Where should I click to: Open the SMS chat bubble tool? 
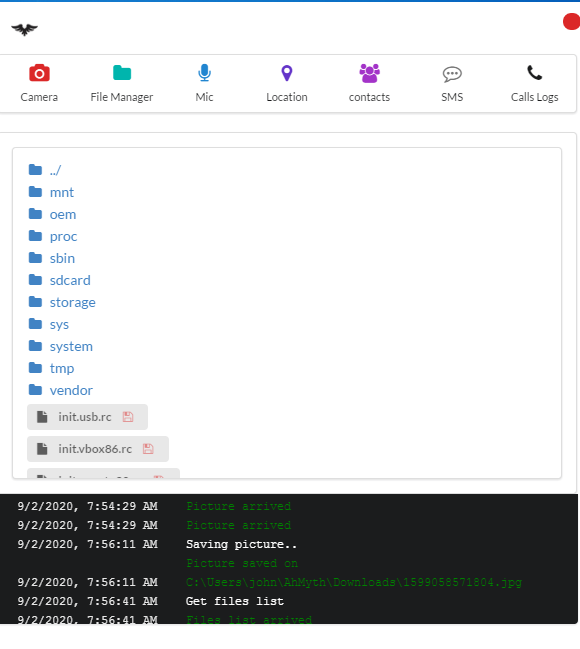pos(452,74)
